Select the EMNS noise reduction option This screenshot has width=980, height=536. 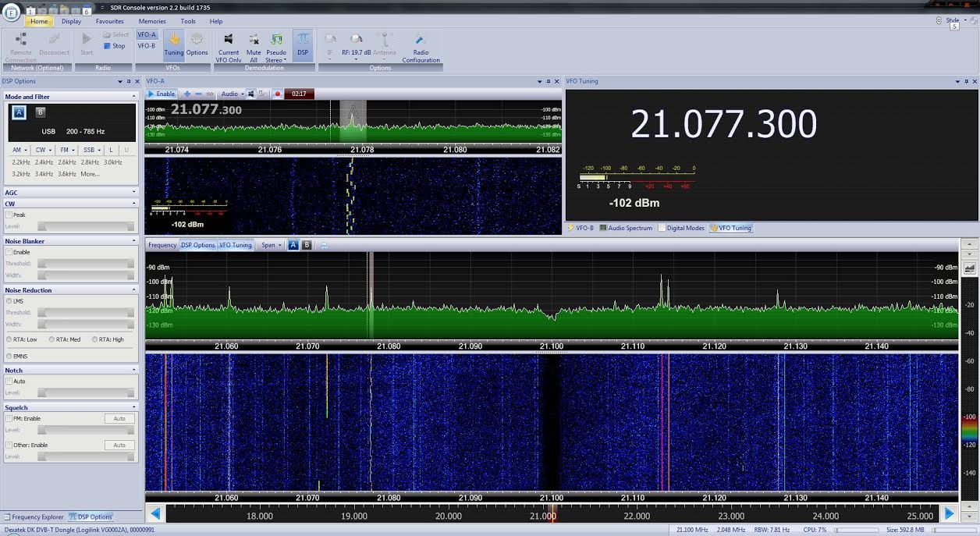(9, 356)
